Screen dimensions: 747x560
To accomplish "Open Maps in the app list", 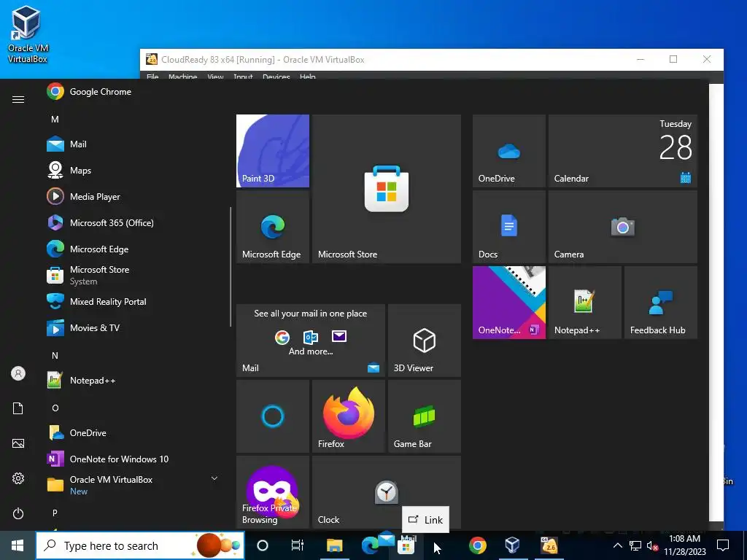I will [x=133, y=170].
